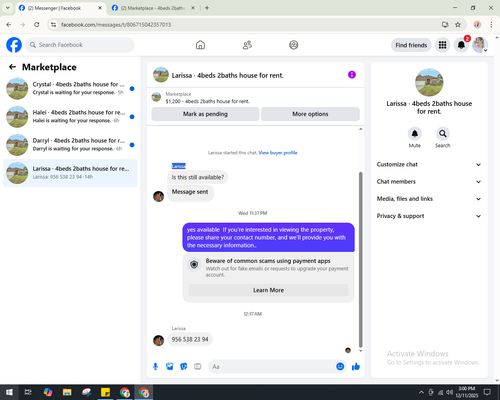This screenshot has width=500, height=400.
Task: Click Larissa's listing thumbnail in right panel
Action: (429, 82)
